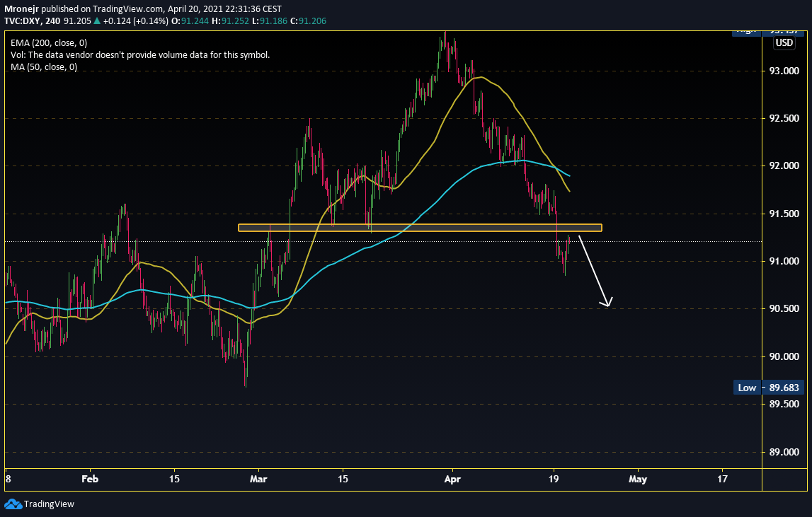Click the TradingView cloud logo icon

pos(13,504)
